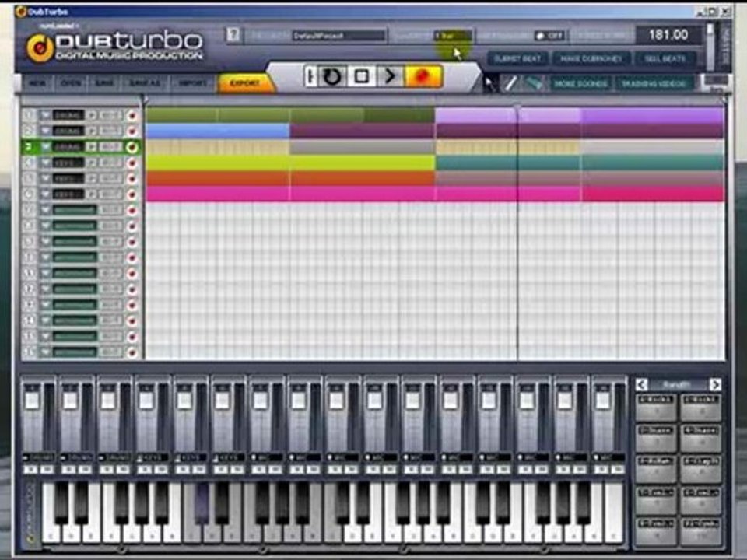
Task: Open track 10 dropdown arrow
Action: click(x=45, y=257)
